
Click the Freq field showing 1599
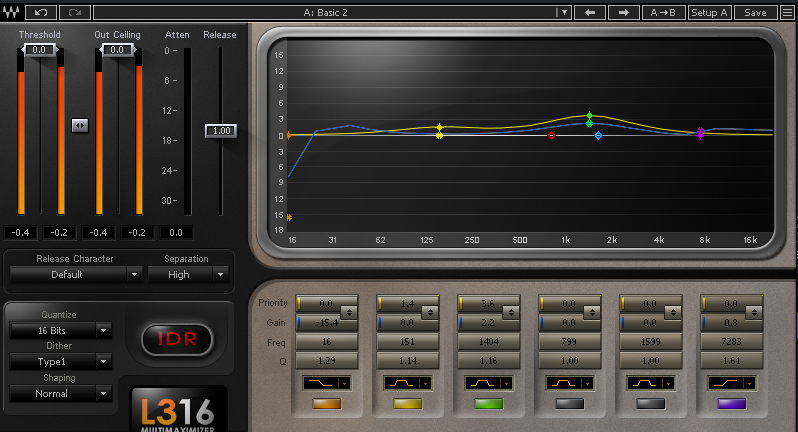(650, 342)
